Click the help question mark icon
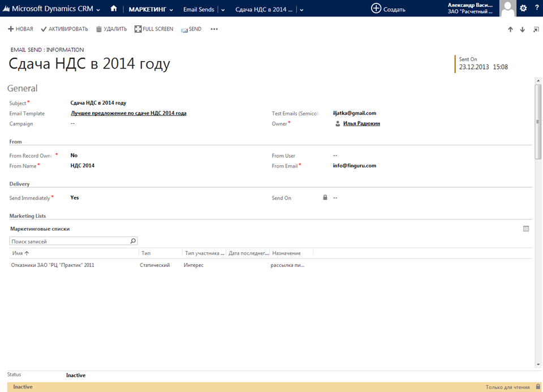 (537, 8)
